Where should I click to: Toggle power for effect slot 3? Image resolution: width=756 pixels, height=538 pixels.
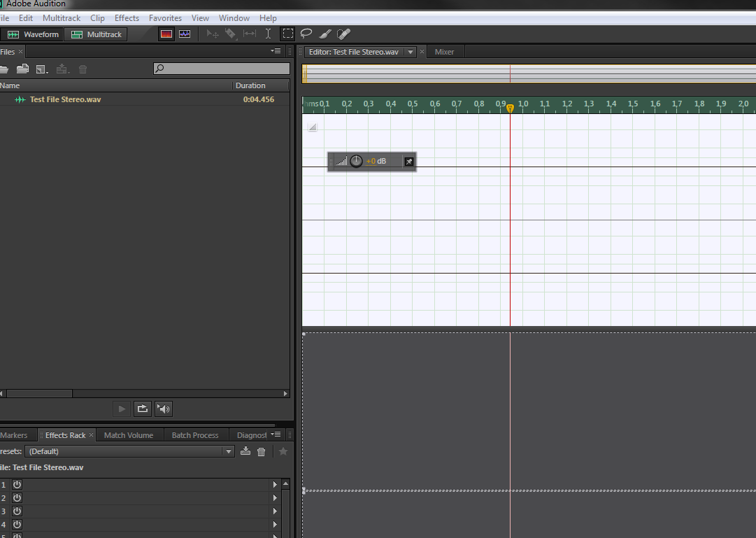coord(17,511)
